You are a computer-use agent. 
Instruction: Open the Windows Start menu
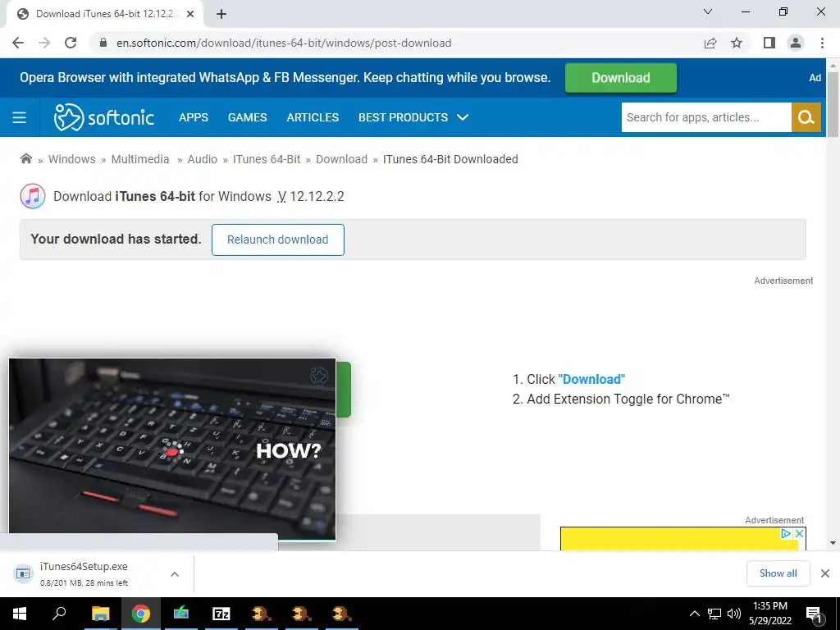pos(20,614)
